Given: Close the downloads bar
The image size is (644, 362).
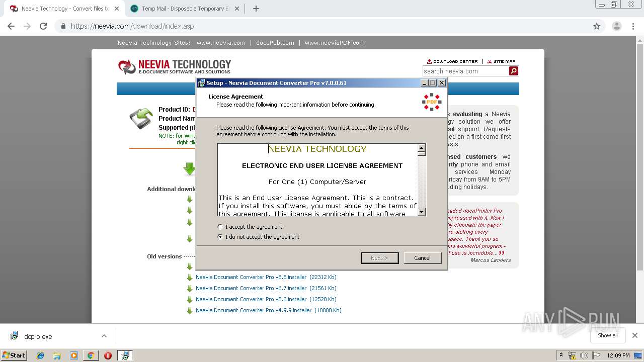Looking at the screenshot, I should pos(635,335).
